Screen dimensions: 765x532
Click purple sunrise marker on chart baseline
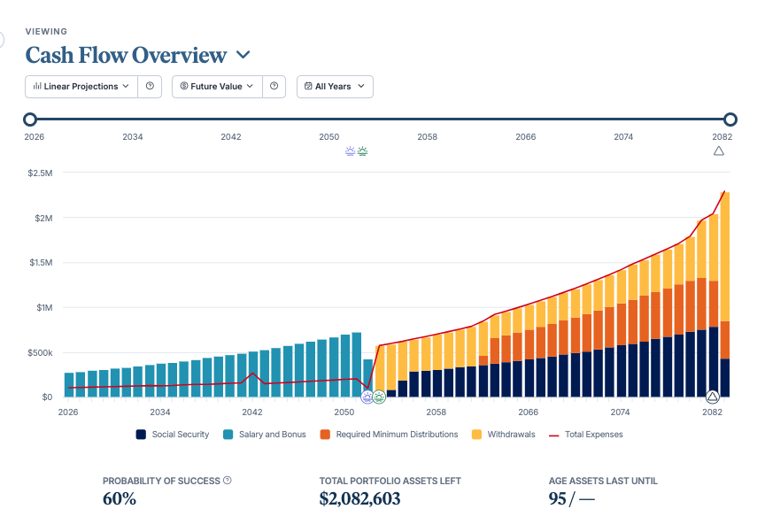click(x=367, y=397)
